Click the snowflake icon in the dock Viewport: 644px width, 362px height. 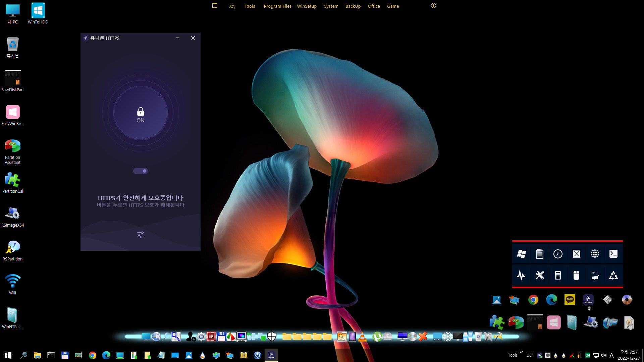(x=447, y=336)
